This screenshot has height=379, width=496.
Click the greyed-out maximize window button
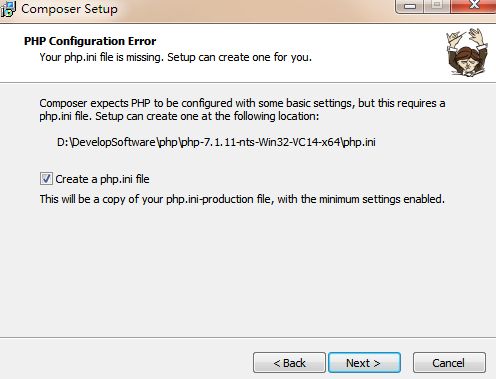point(437,5)
